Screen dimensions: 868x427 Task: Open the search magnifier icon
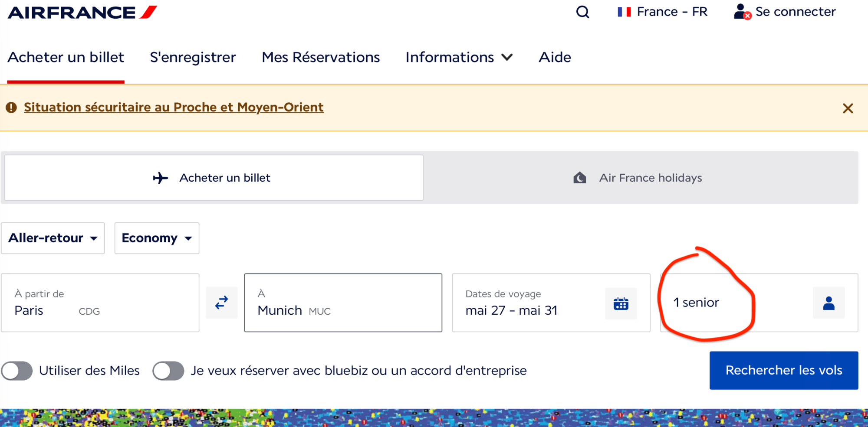582,12
